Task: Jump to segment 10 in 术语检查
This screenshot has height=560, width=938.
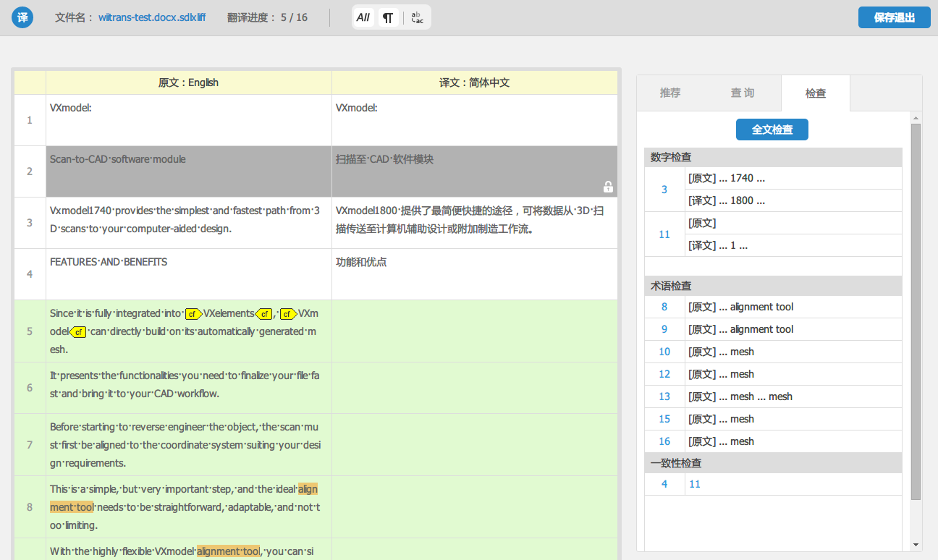Action: tap(664, 352)
